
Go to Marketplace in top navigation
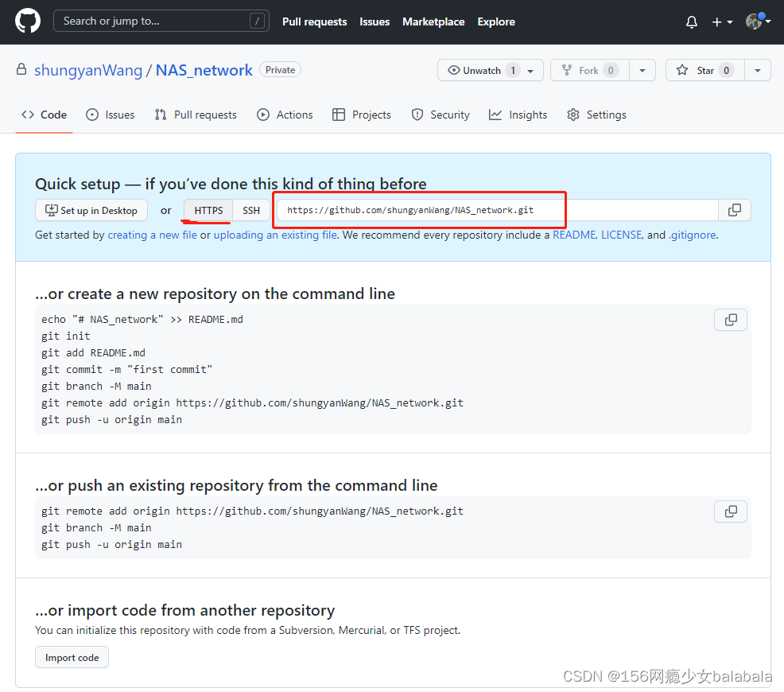point(433,22)
